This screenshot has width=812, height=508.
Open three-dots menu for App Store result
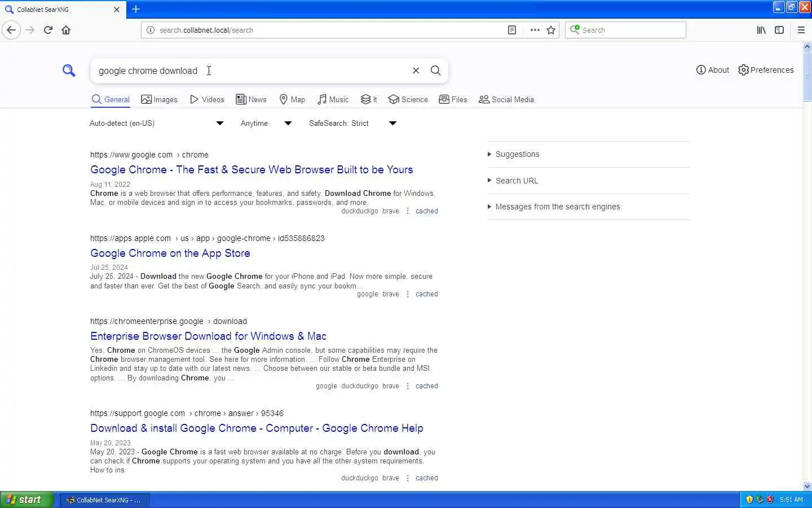pos(408,294)
